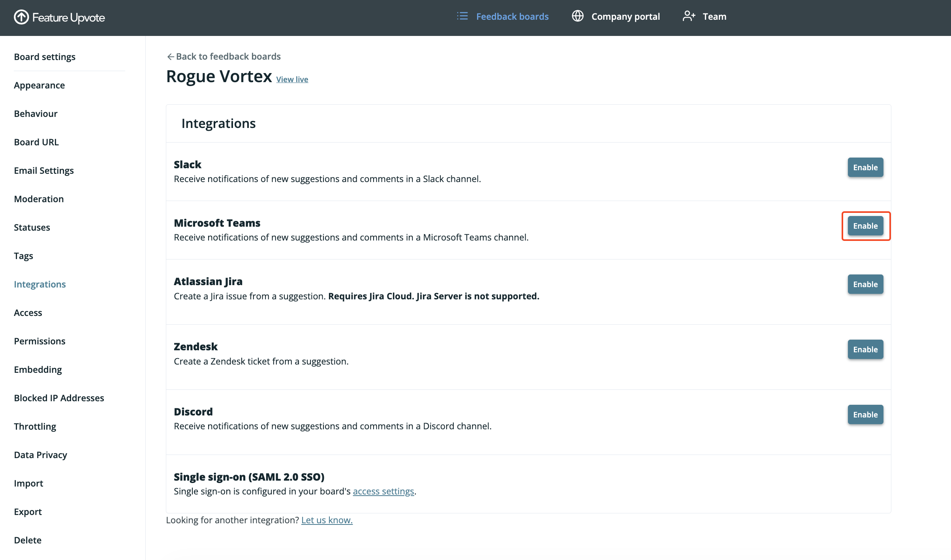
Task: Enable the Slack integration
Action: click(x=865, y=167)
